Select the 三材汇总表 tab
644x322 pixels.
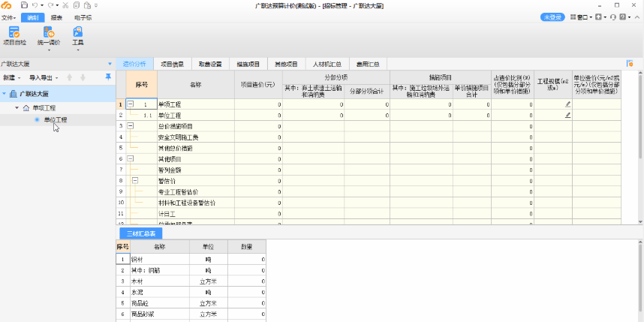pos(140,234)
